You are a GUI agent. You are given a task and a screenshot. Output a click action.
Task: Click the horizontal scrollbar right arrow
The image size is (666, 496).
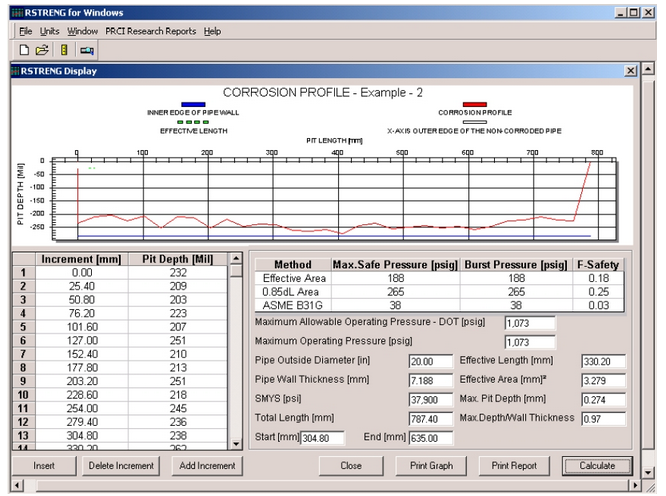[635, 485]
